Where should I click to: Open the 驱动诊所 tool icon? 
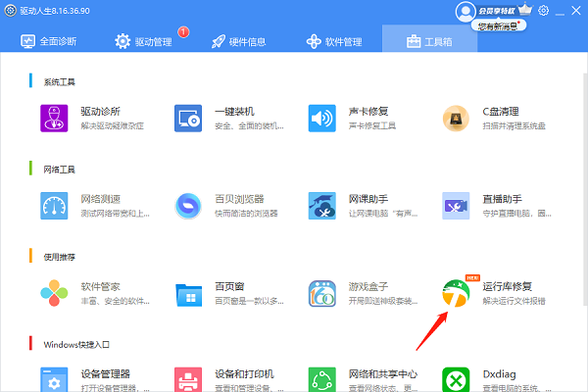pos(54,119)
